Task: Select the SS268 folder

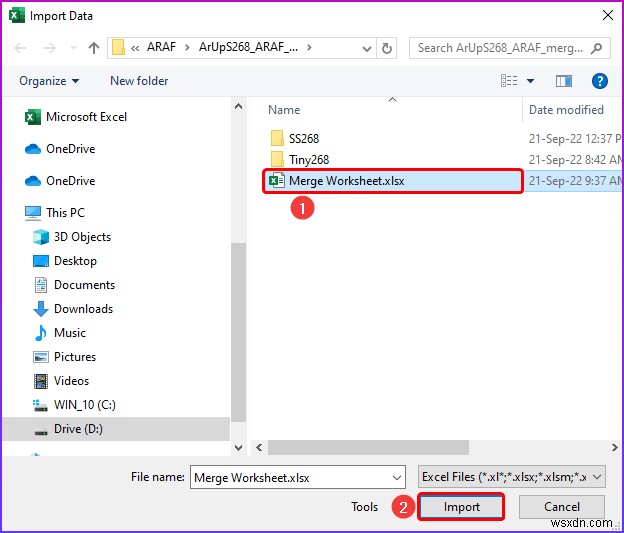Action: (x=294, y=139)
